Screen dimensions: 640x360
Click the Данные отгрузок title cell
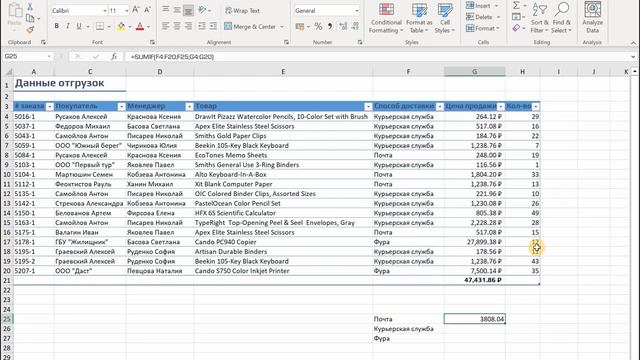[59, 83]
